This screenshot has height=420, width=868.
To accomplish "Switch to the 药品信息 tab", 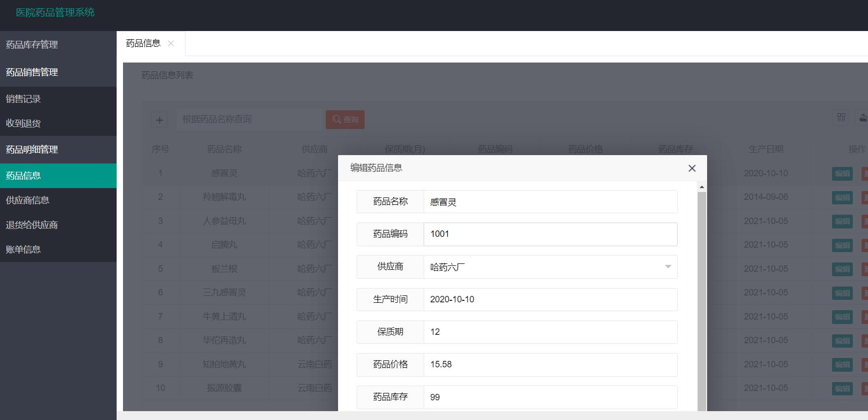I will pyautogui.click(x=143, y=43).
